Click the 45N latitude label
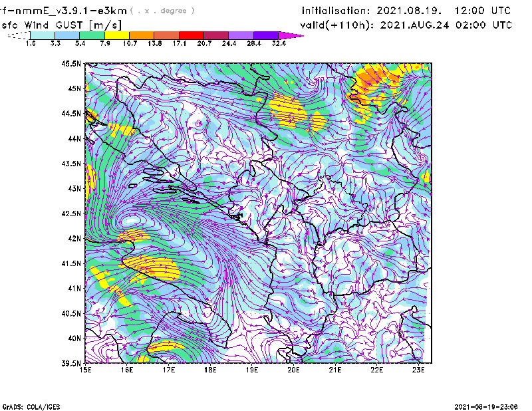This screenshot has height=411, width=532. 74,88
